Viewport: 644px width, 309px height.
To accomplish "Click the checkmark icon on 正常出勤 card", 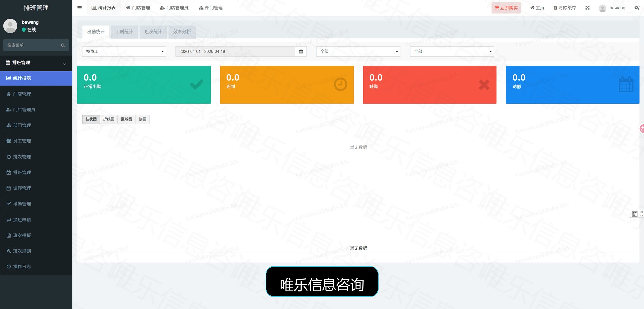I will [x=197, y=84].
